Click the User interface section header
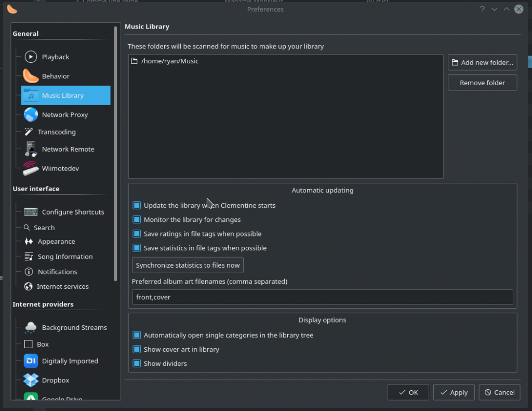This screenshot has height=411, width=532. tap(36, 189)
